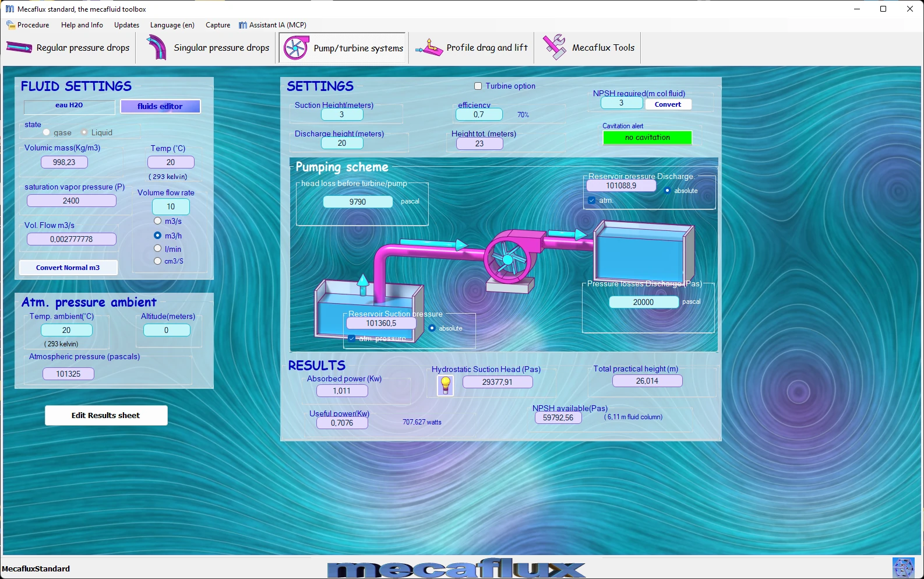Open the Capture menu

click(218, 25)
